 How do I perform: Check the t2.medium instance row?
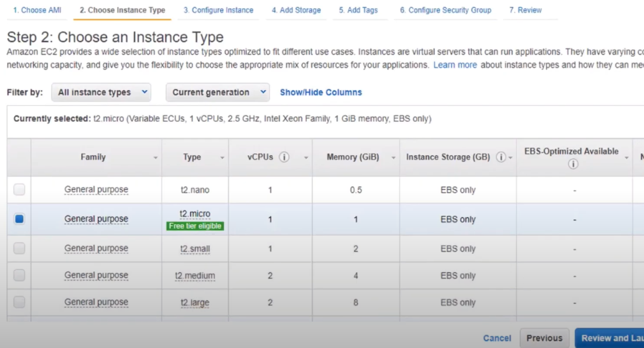click(x=19, y=276)
